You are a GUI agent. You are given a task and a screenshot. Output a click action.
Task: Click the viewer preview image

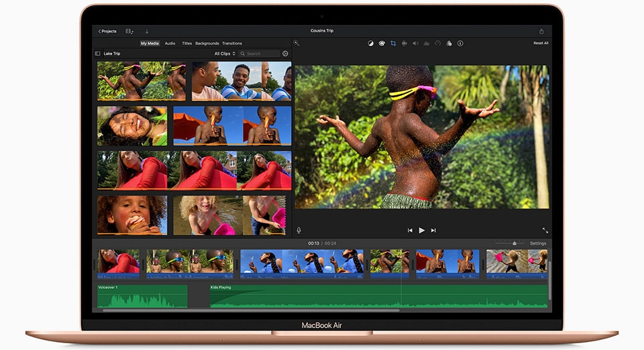pos(422,137)
